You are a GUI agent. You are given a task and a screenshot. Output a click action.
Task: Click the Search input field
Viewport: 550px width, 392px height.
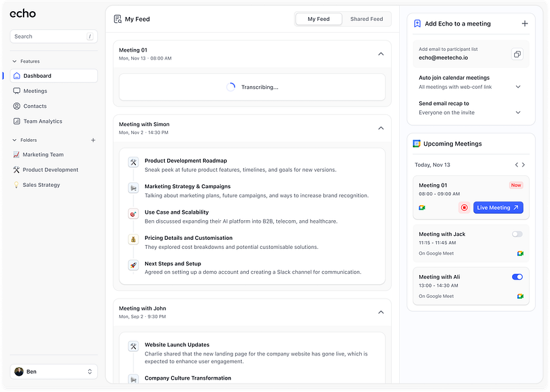[x=54, y=37]
